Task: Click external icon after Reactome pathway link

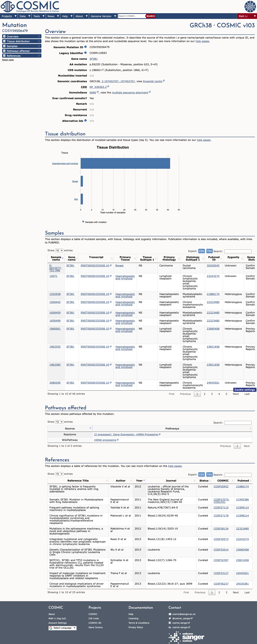Action: 160,434
